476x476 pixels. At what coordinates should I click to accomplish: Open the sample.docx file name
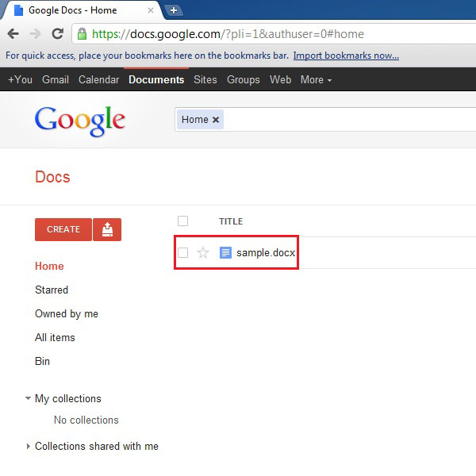[266, 252]
